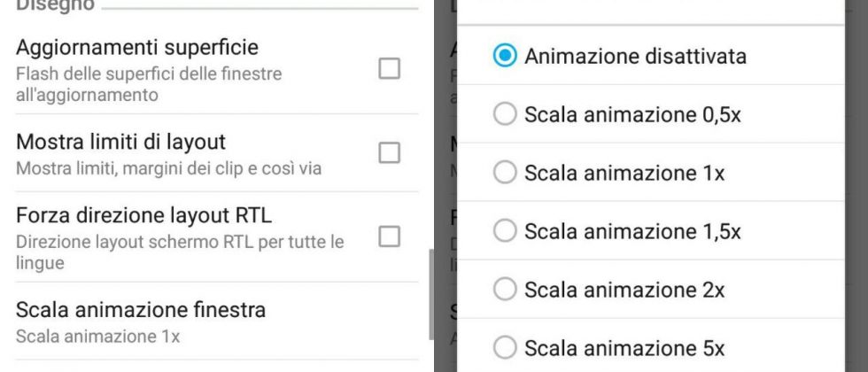Click the 'Mostra limiti, margini dei clip' description
Image resolution: width=868 pixels, height=372 pixels.
[x=168, y=167]
